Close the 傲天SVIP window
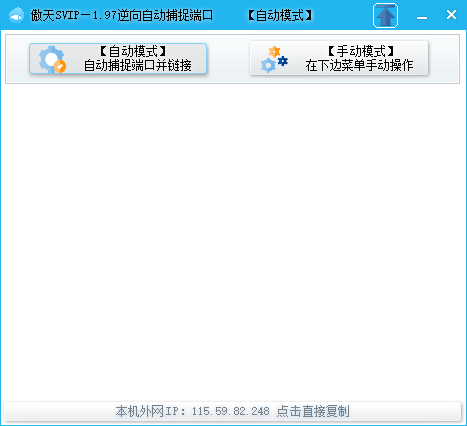 (x=451, y=15)
